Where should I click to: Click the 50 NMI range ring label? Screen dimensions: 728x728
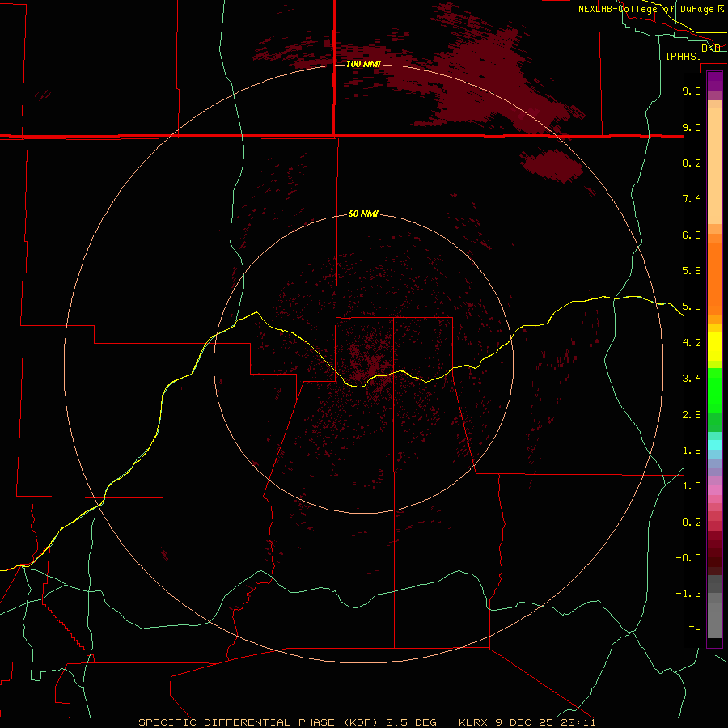click(363, 214)
